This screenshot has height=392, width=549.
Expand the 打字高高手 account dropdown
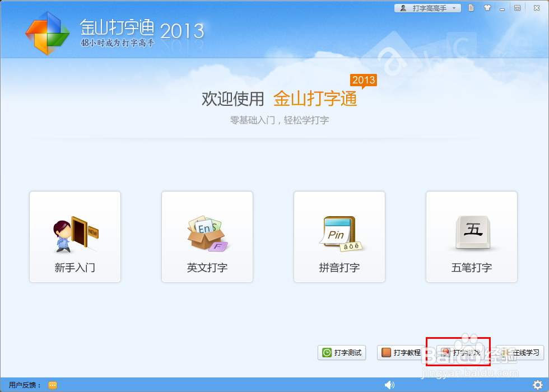click(x=454, y=8)
